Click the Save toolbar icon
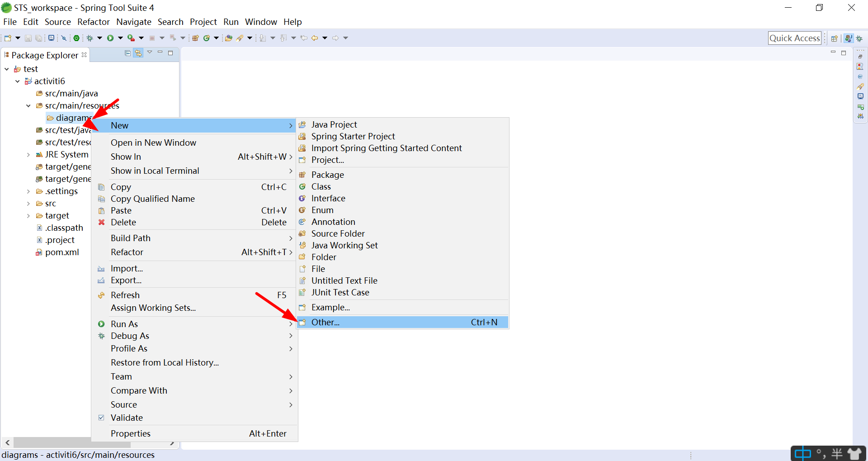Screen dimensions: 868x461 click(x=28, y=38)
